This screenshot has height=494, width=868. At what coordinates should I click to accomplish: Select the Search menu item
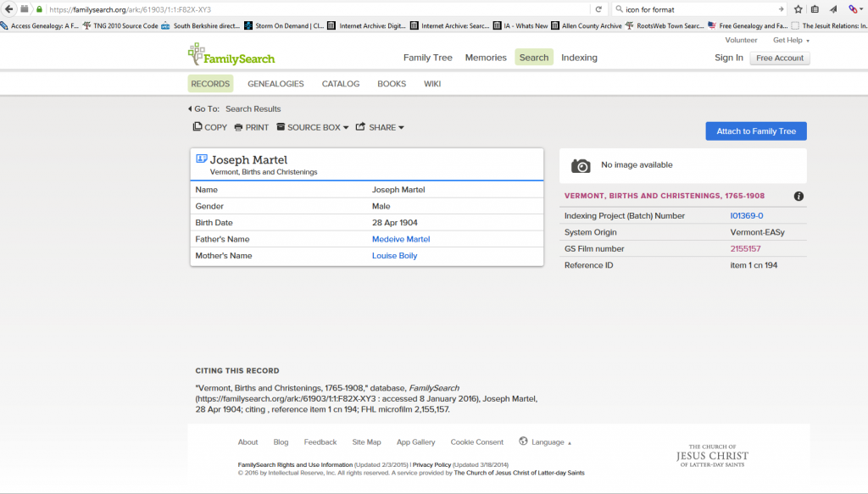pos(534,57)
